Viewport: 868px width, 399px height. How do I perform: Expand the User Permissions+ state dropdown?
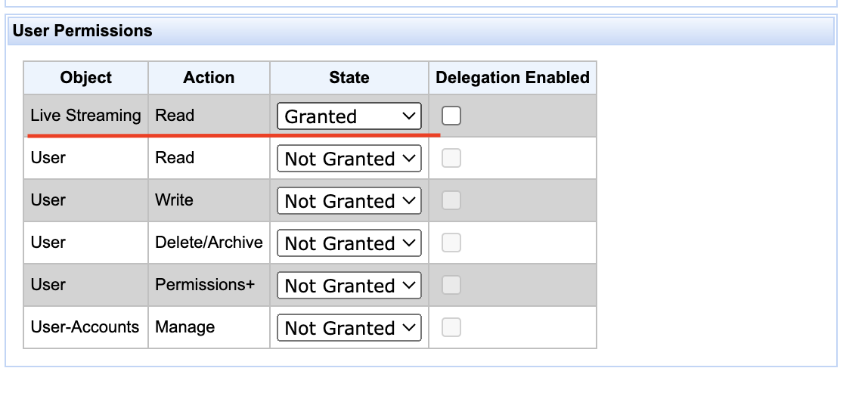click(349, 286)
